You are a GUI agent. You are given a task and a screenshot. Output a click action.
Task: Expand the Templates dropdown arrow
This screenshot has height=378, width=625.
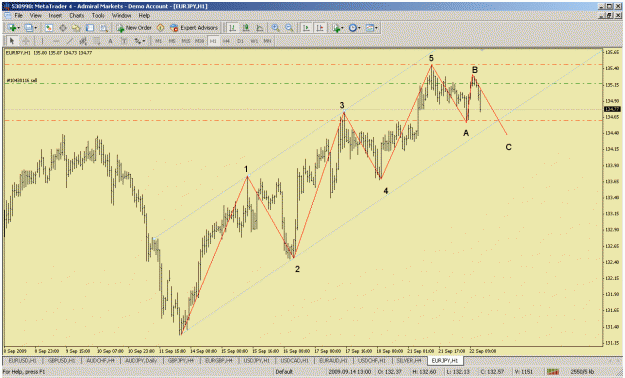pos(376,28)
